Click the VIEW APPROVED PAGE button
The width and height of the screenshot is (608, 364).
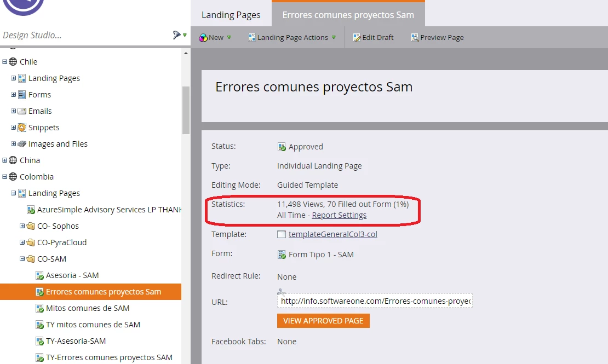323,321
